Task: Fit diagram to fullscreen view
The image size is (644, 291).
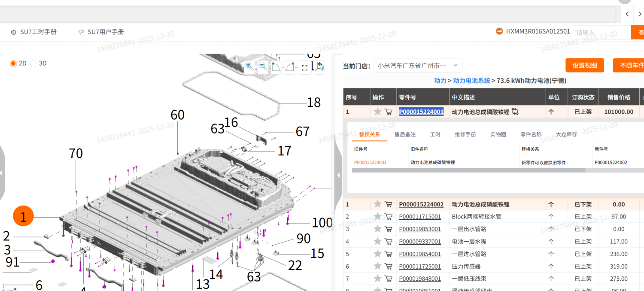Action: 304,67
